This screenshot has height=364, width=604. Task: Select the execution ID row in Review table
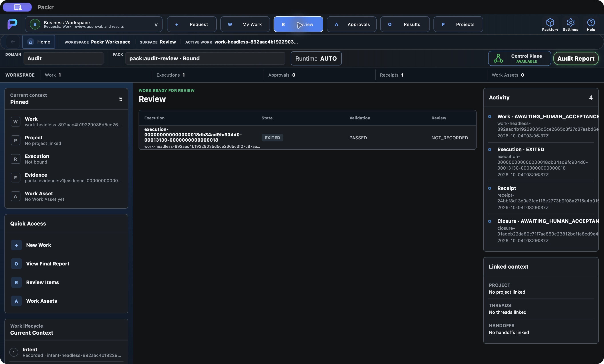(307, 138)
